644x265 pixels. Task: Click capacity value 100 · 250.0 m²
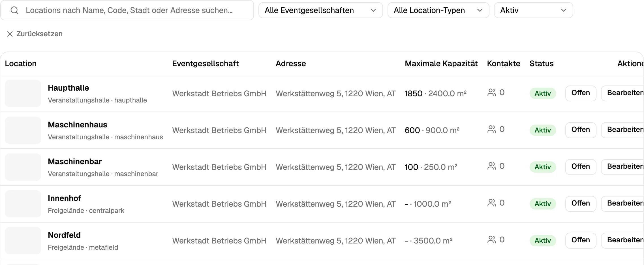431,167
